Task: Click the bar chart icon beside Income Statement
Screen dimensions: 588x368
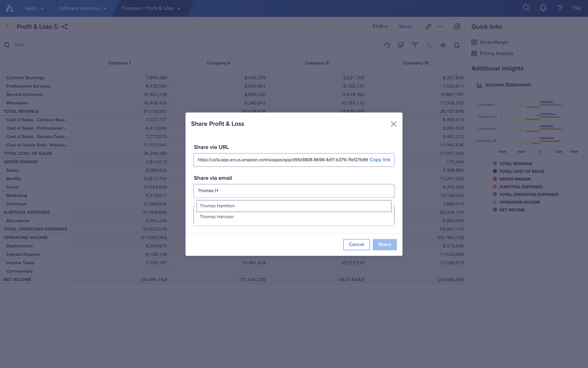Action: [480, 85]
